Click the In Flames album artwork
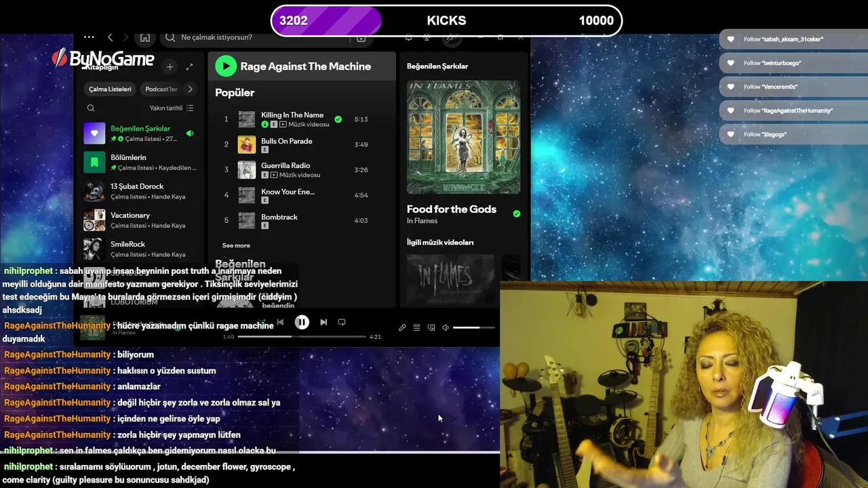The image size is (868, 488). pyautogui.click(x=463, y=137)
